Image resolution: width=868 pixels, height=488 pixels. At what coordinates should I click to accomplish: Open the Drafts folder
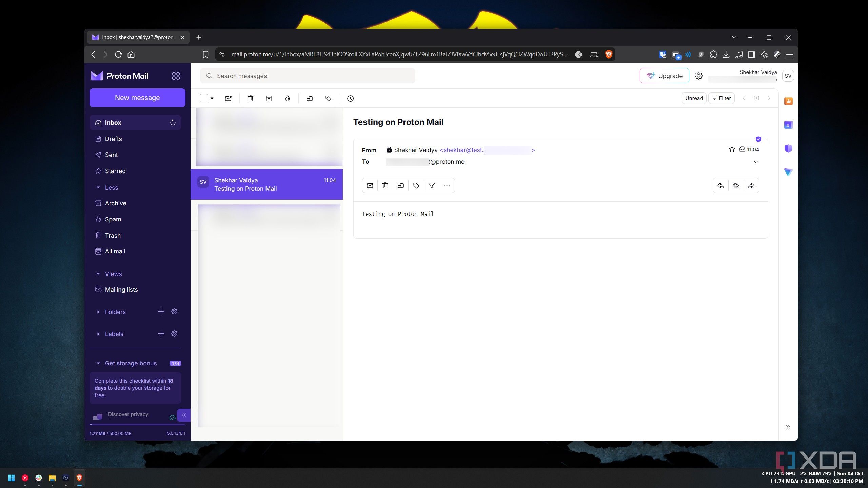tap(135, 139)
